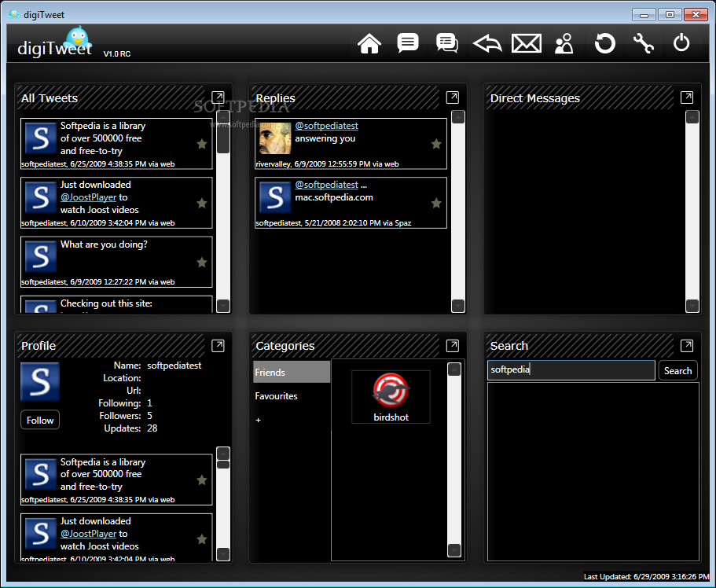This screenshot has width=716, height=588.
Task: Focus the search text field
Action: [571, 370]
